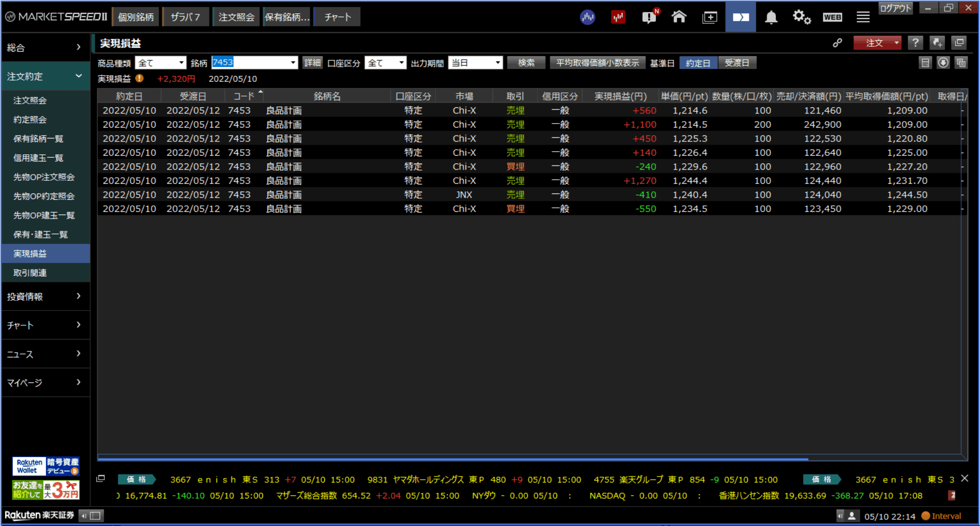
Task: Pop out the ticker bar window icon
Action: tap(101, 479)
